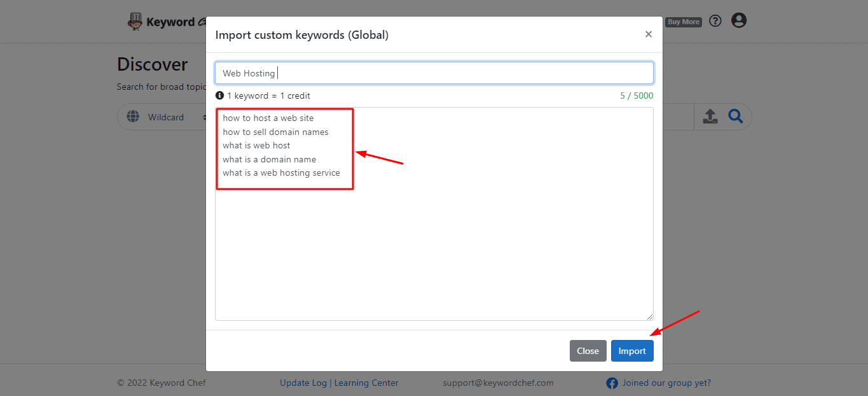Grab the textarea resize handle corner
This screenshot has width=868, height=396.
(649, 316)
